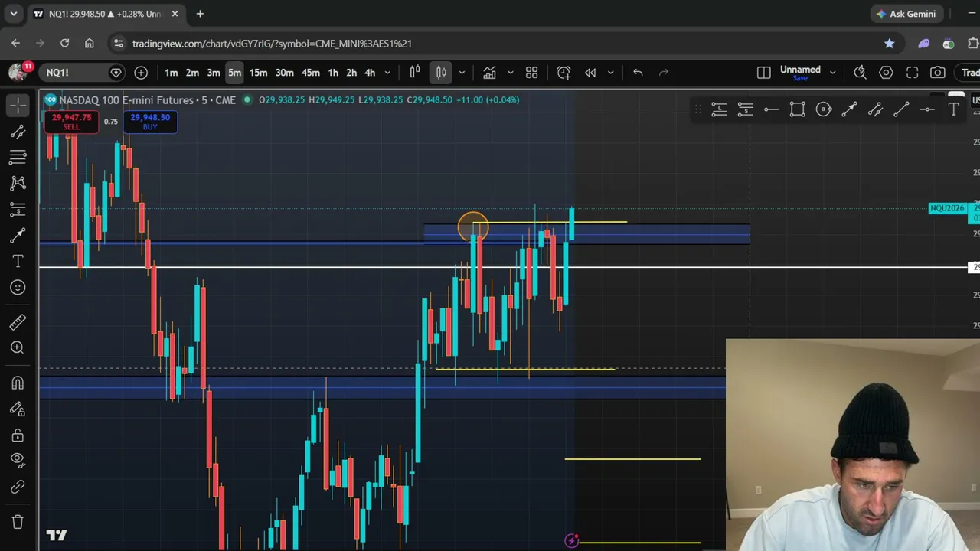Click the blue BUY 29,948.50 button

point(150,121)
